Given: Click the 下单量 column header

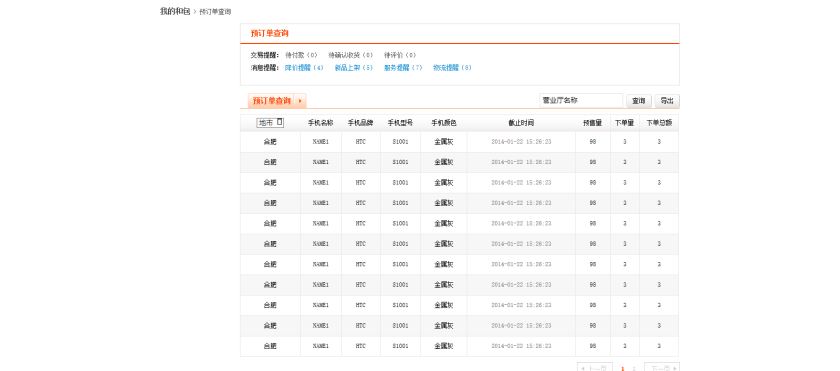Looking at the screenshot, I should pyautogui.click(x=624, y=123).
